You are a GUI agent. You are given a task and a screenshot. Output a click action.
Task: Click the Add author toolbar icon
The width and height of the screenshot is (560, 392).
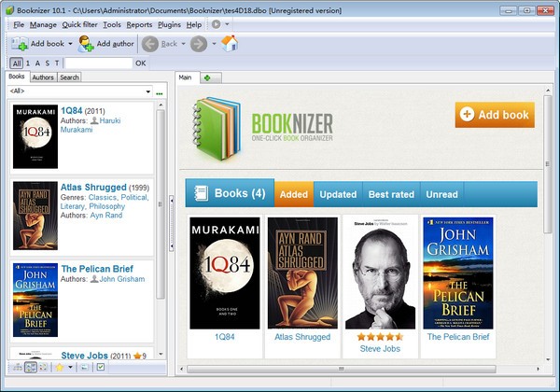[87, 43]
